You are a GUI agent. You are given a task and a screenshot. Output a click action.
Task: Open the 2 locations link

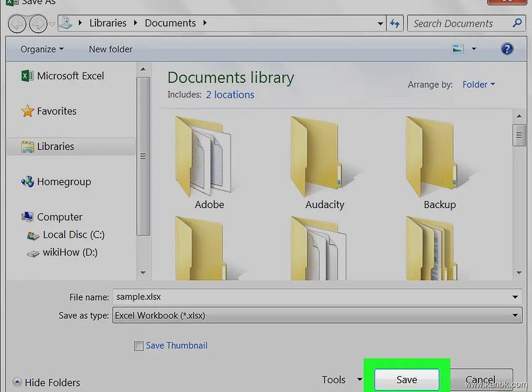pyautogui.click(x=230, y=95)
